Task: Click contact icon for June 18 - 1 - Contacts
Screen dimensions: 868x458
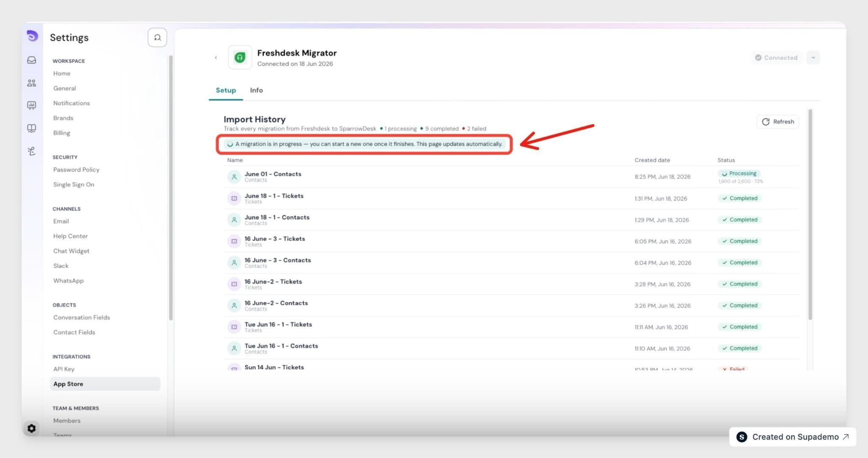Action: (x=234, y=220)
